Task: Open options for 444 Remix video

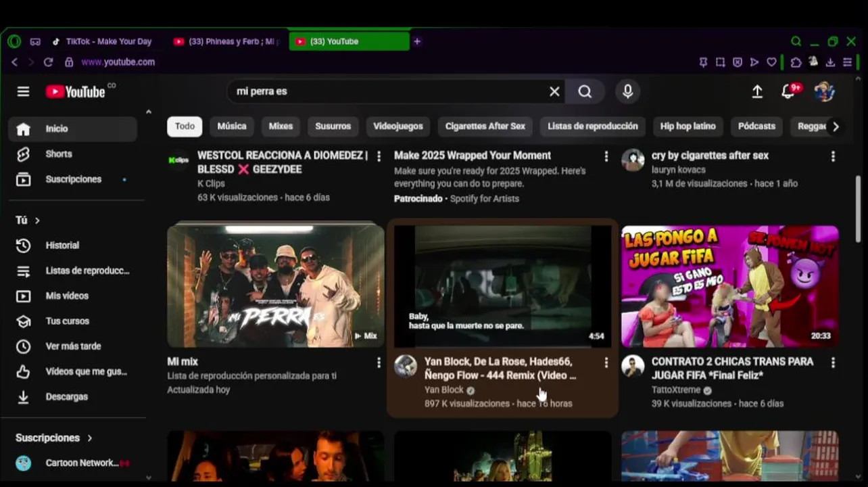Action: [x=606, y=363]
